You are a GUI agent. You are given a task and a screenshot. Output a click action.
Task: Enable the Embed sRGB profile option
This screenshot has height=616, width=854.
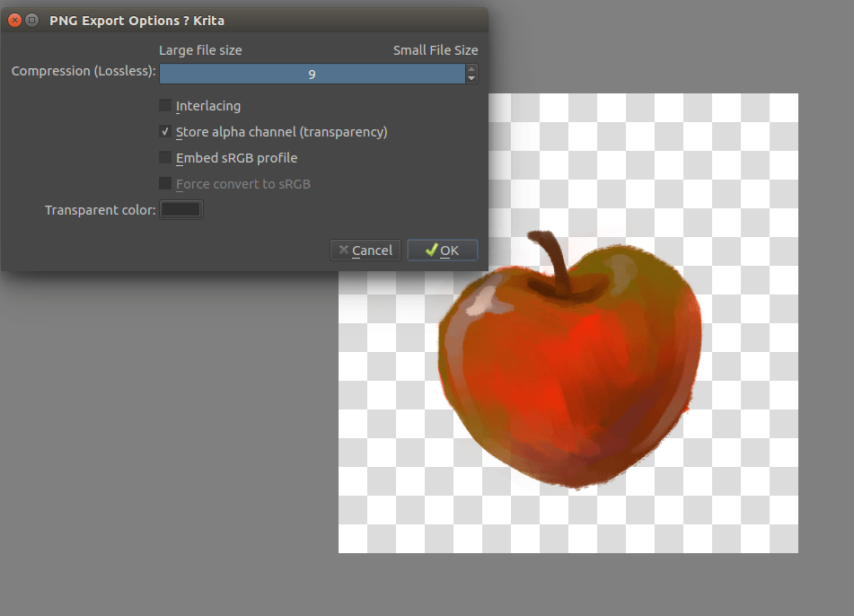(x=164, y=157)
